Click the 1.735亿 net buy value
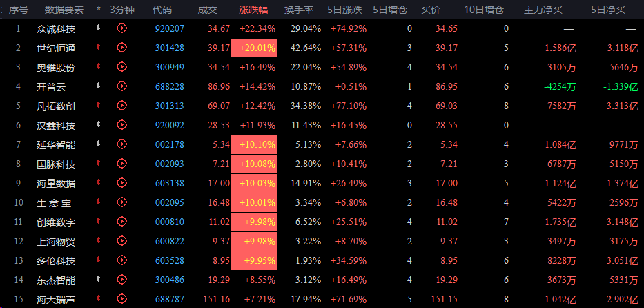The height and width of the screenshot is (308, 644). click(560, 222)
